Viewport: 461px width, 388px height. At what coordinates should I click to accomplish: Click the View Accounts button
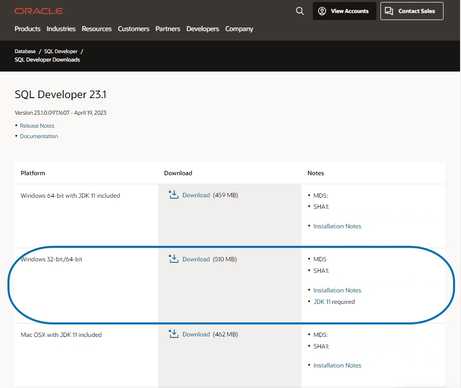pos(344,11)
